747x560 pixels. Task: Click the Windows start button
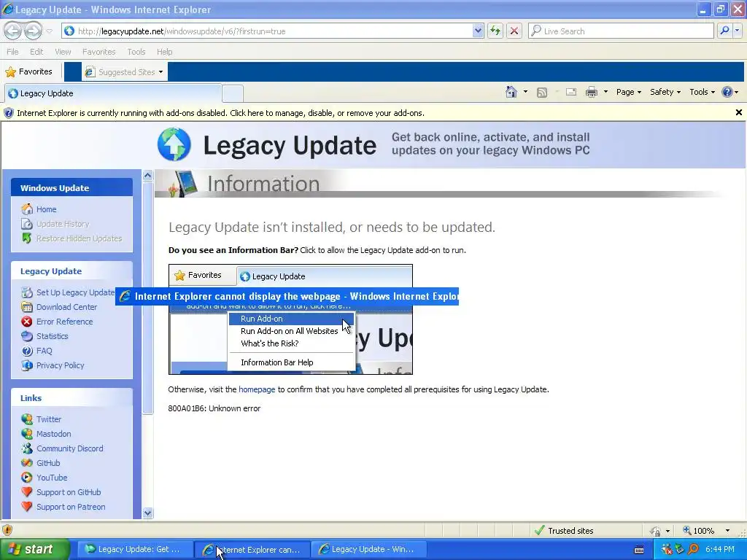pyautogui.click(x=34, y=549)
